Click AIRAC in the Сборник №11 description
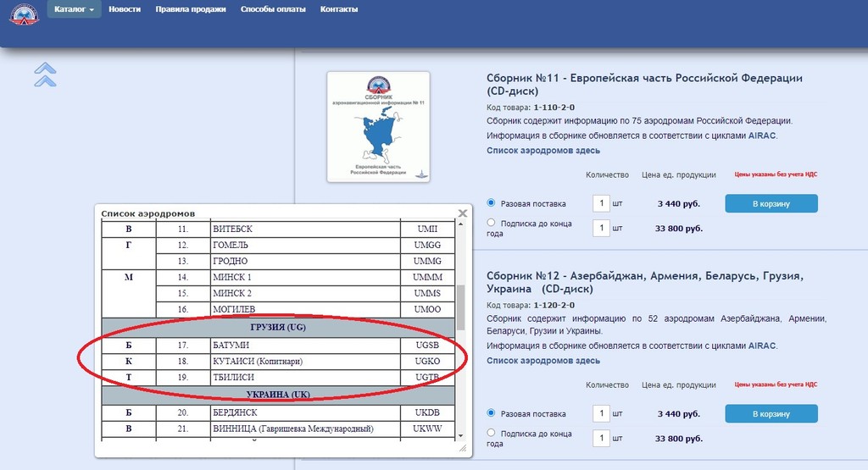Viewport: 868px width, 470px height. point(762,135)
